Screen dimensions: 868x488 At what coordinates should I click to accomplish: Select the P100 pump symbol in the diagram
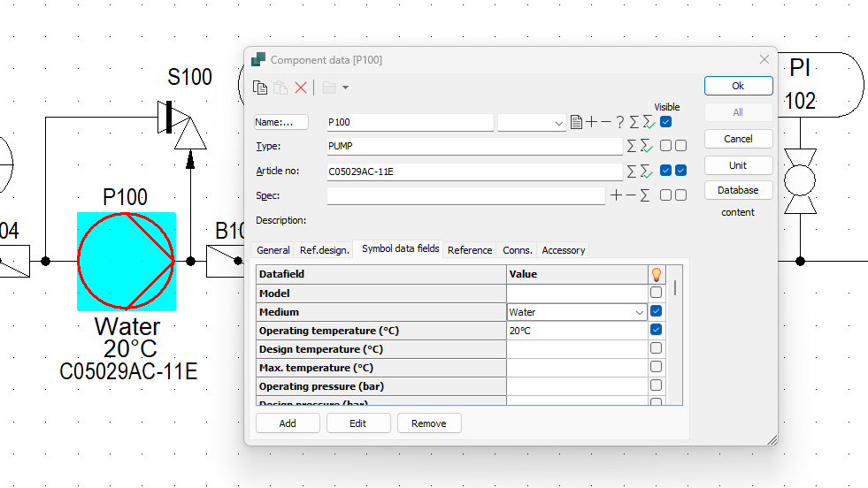click(x=127, y=261)
